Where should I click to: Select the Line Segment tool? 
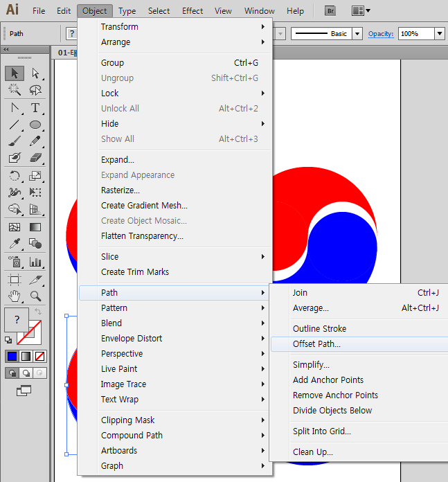click(15, 125)
